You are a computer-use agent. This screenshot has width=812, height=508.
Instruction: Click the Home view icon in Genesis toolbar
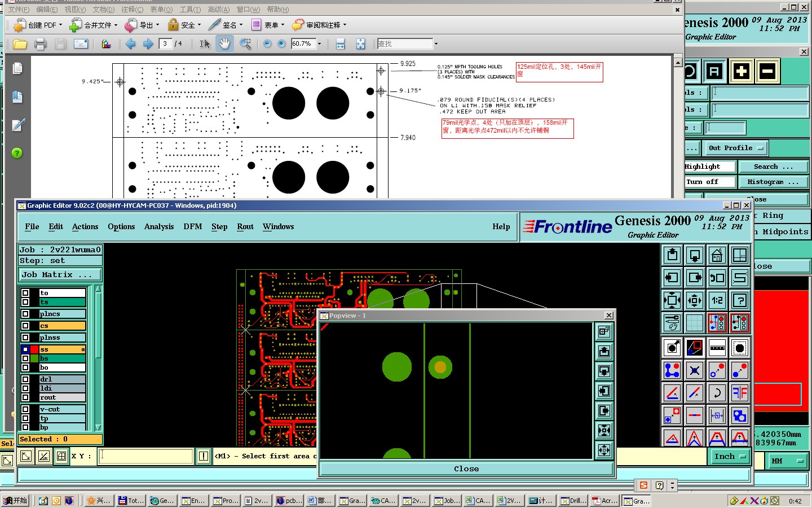tap(717, 255)
